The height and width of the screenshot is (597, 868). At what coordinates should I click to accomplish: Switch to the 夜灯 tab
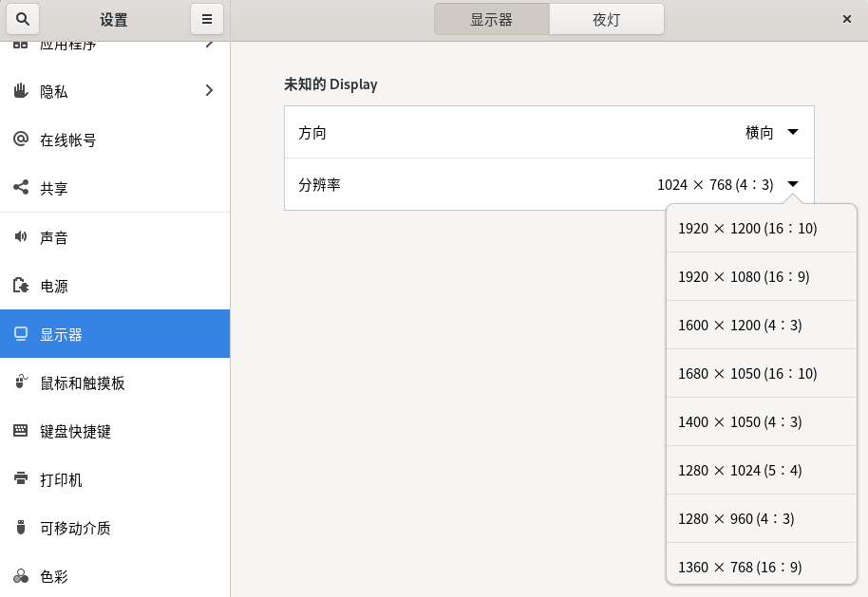click(606, 19)
